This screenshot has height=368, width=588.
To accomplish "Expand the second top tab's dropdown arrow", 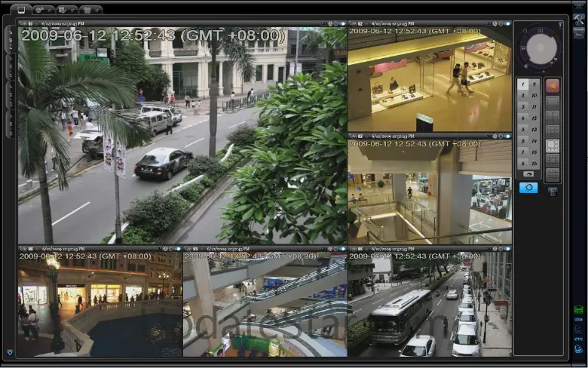I will click(50, 10).
